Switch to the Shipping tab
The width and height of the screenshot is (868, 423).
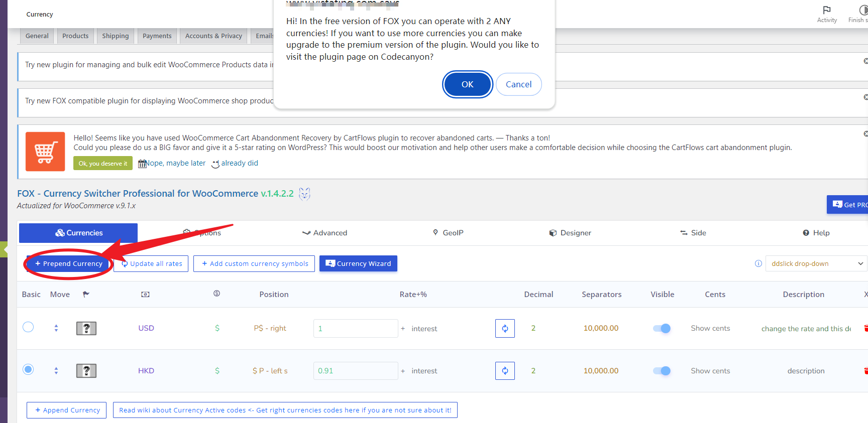pyautogui.click(x=116, y=36)
